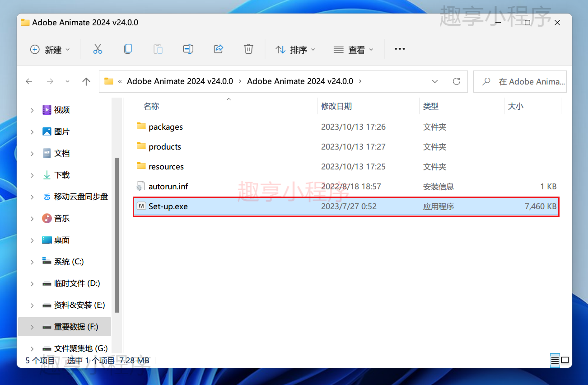The image size is (588, 385).
Task: Open the three-dot more options menu
Action: [x=400, y=49]
